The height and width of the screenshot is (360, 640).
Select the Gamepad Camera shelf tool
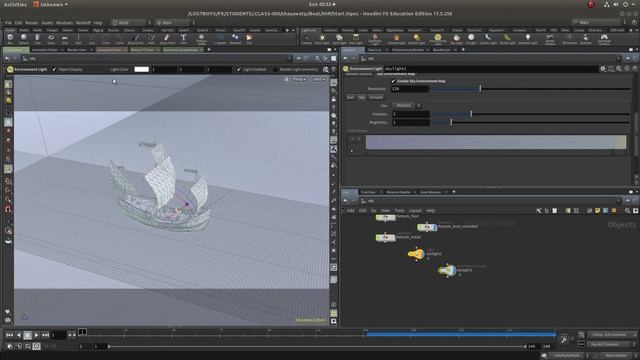pyautogui.click(x=604, y=39)
